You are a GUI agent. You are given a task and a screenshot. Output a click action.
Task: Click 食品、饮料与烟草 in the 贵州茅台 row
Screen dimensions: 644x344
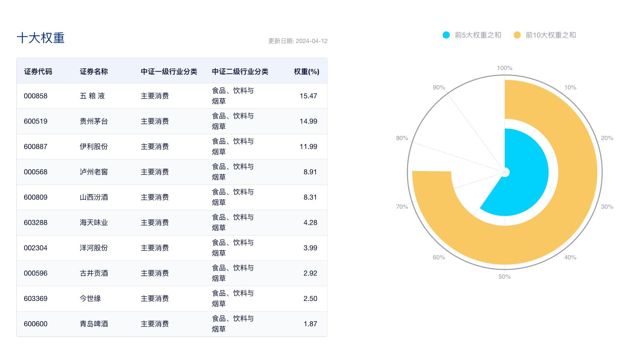[x=233, y=121]
